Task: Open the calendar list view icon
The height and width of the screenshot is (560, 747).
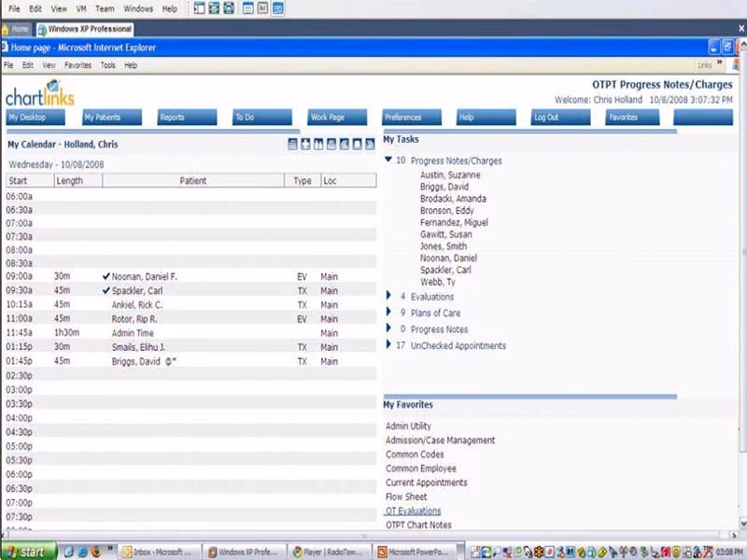Action: pos(292,145)
